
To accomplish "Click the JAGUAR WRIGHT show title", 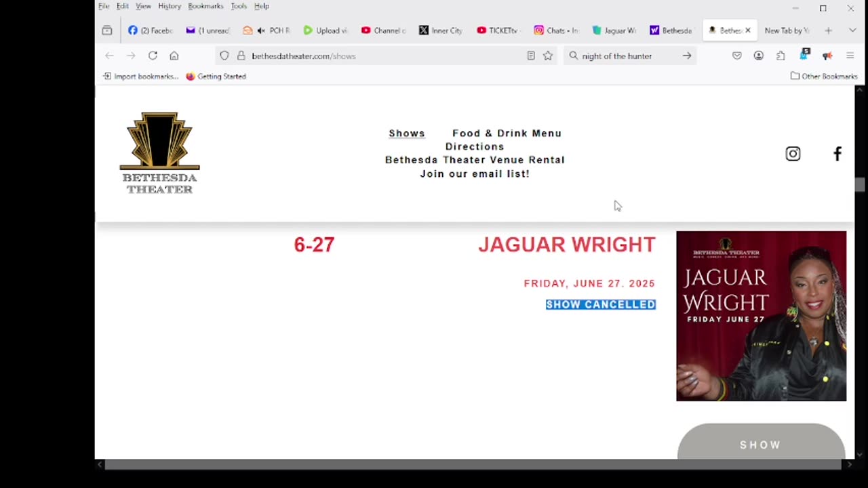I will (567, 245).
